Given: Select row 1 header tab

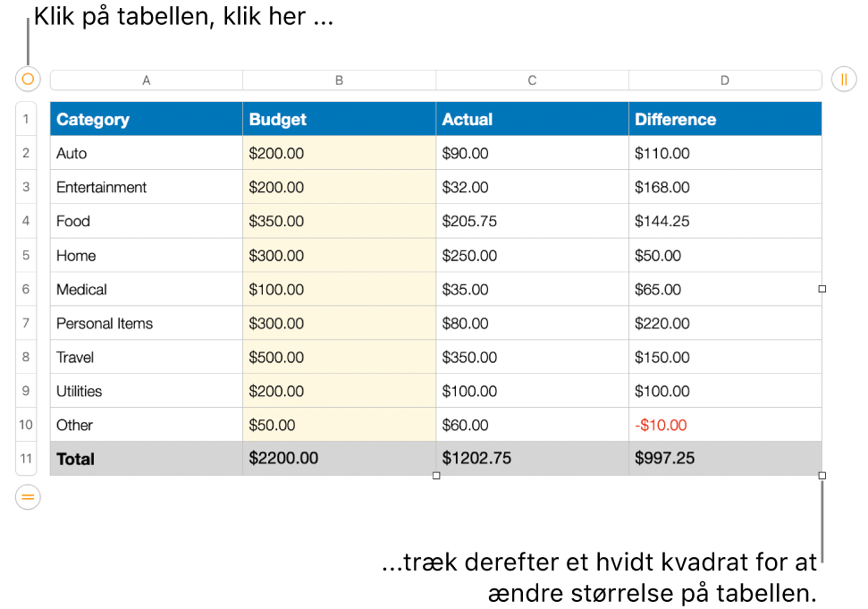Looking at the screenshot, I should point(26,119).
